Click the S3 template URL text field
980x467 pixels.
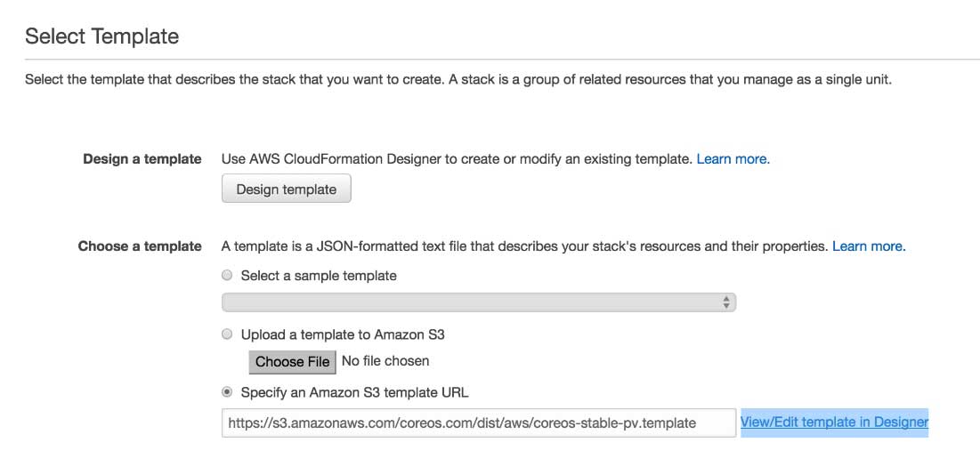478,423
